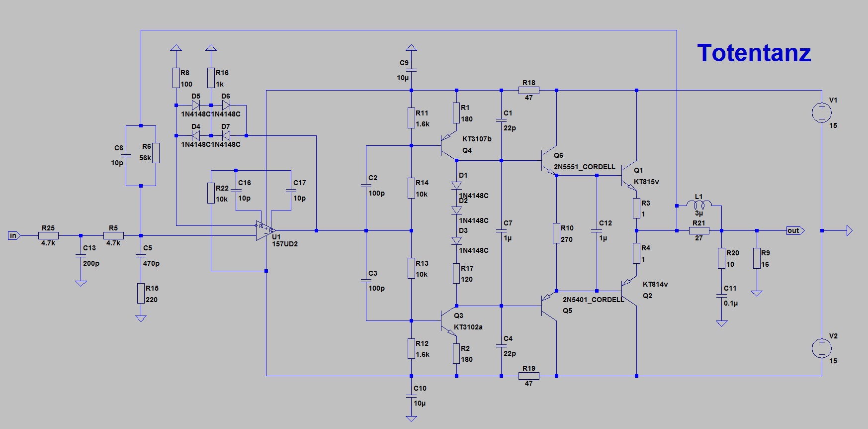Select the V2 voltage source symbol

(822, 348)
